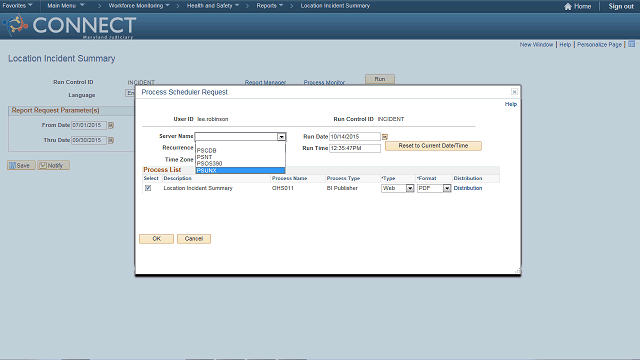Click into the Thru Date field
640x360 pixels.
point(89,140)
